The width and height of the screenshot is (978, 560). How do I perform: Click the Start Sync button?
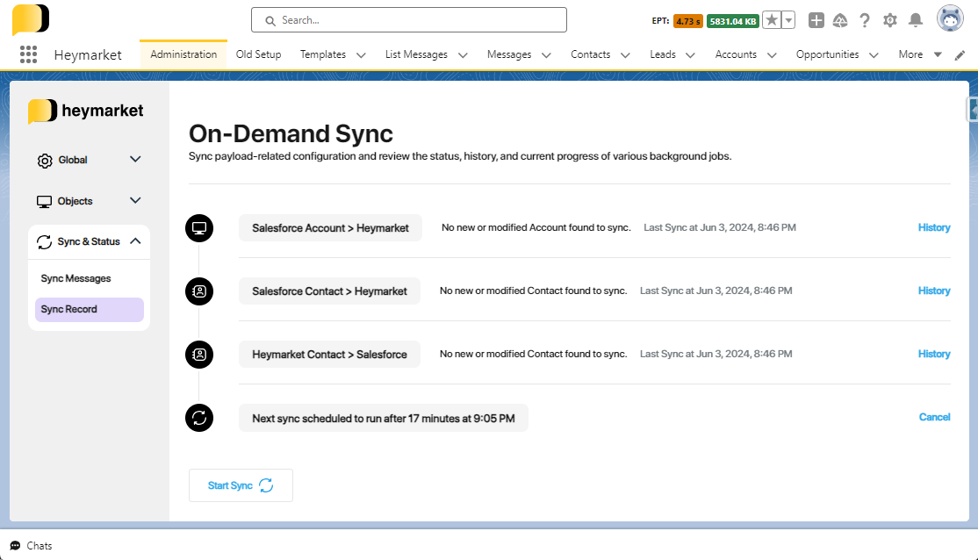pyautogui.click(x=241, y=485)
